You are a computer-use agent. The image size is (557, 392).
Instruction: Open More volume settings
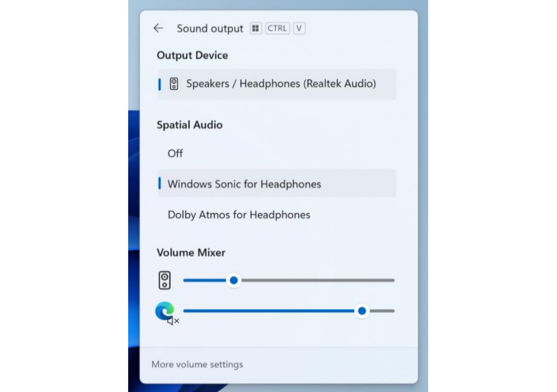197,364
